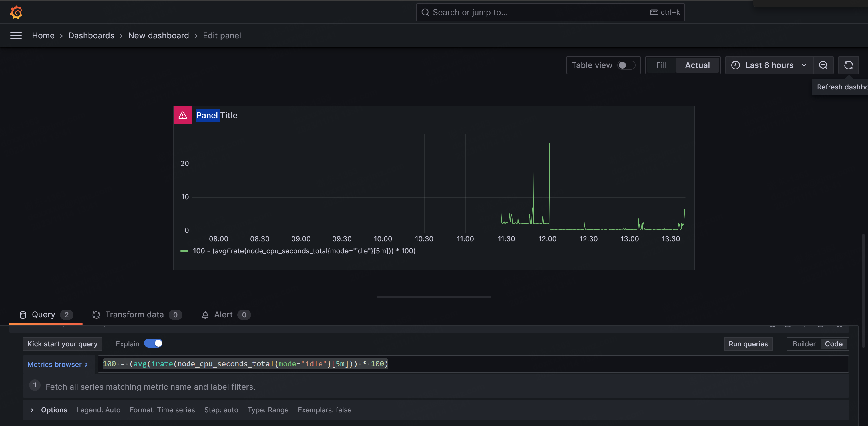Switch to the Alert tab
This screenshot has height=426, width=868.
point(226,315)
